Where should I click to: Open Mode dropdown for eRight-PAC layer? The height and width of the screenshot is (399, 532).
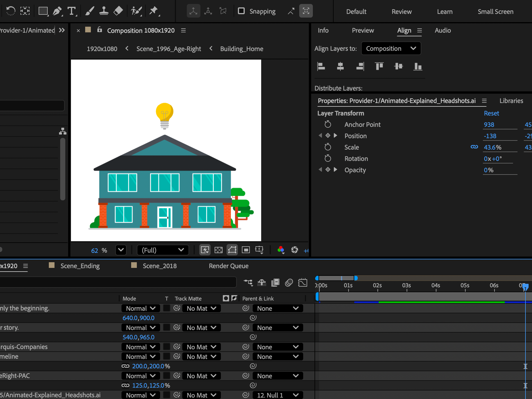coord(141,376)
